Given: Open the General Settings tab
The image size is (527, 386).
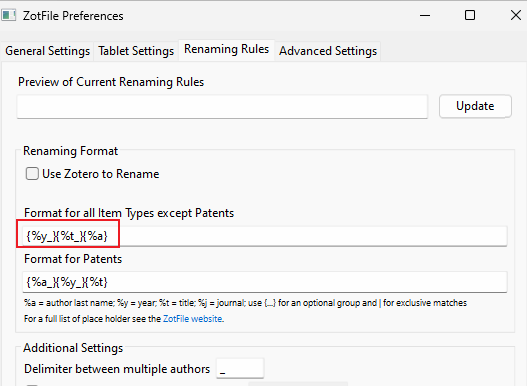Looking at the screenshot, I should click(x=47, y=51).
